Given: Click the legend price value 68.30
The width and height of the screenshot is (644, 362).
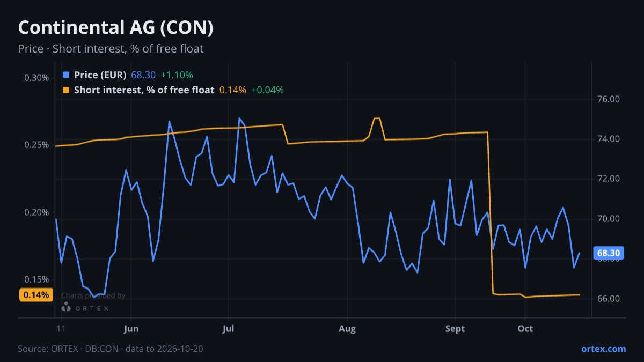Looking at the screenshot, I should 143,75.
